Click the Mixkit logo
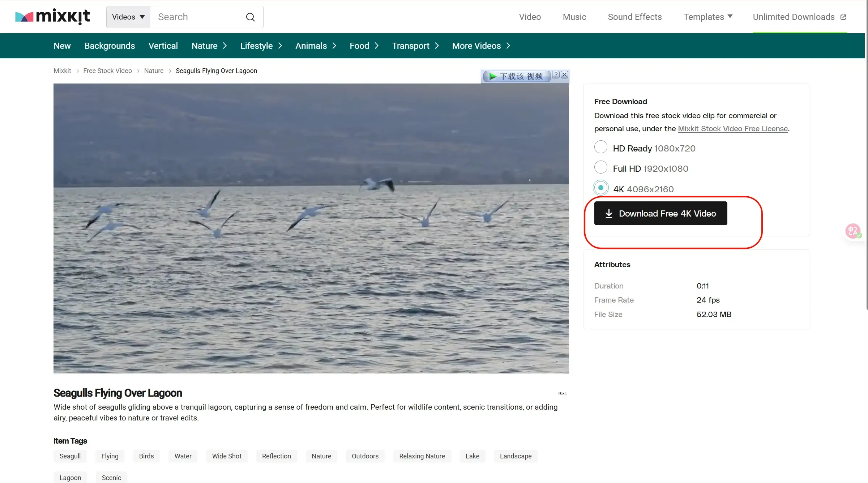The width and height of the screenshot is (868, 483). pos(53,17)
